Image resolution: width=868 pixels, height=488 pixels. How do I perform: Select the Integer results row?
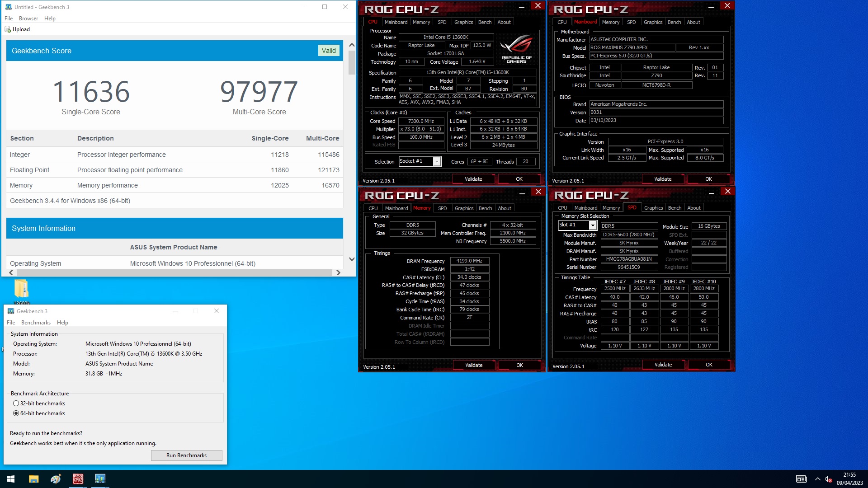coord(175,155)
